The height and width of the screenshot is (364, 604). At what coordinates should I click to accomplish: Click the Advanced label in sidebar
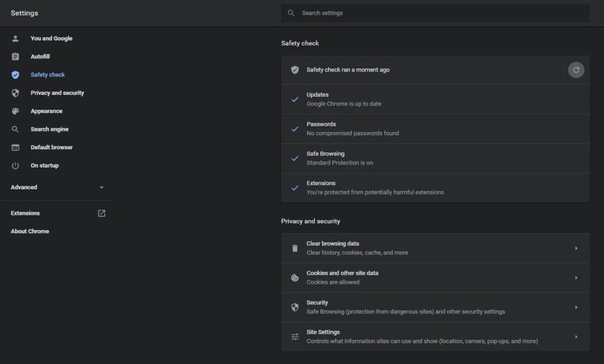tap(24, 187)
